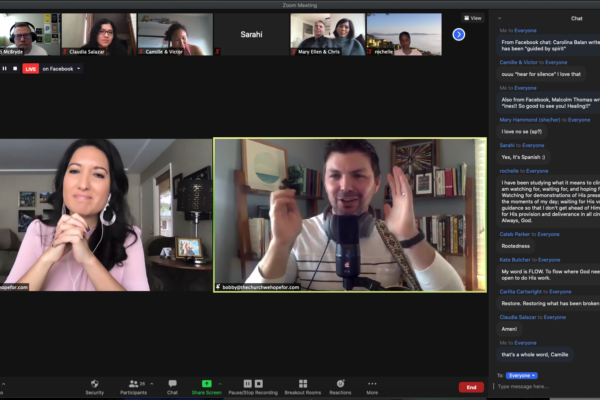Pause the recording from bottom toolbar
Screen dimensions: 600x400
pyautogui.click(x=248, y=384)
